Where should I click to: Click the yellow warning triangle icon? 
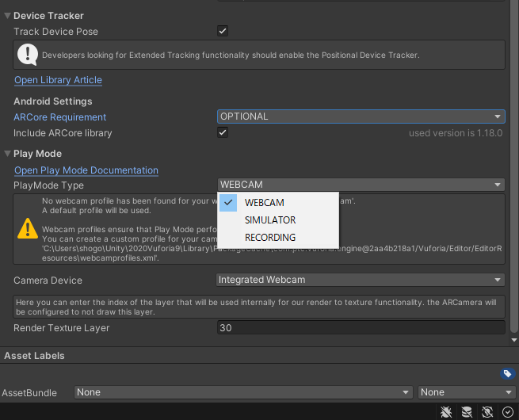pos(29,230)
